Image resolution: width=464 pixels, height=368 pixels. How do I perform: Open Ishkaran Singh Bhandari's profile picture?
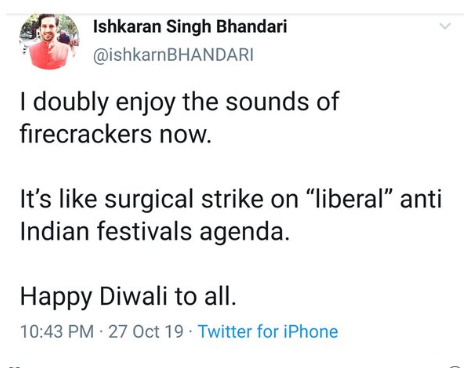pyautogui.click(x=49, y=41)
